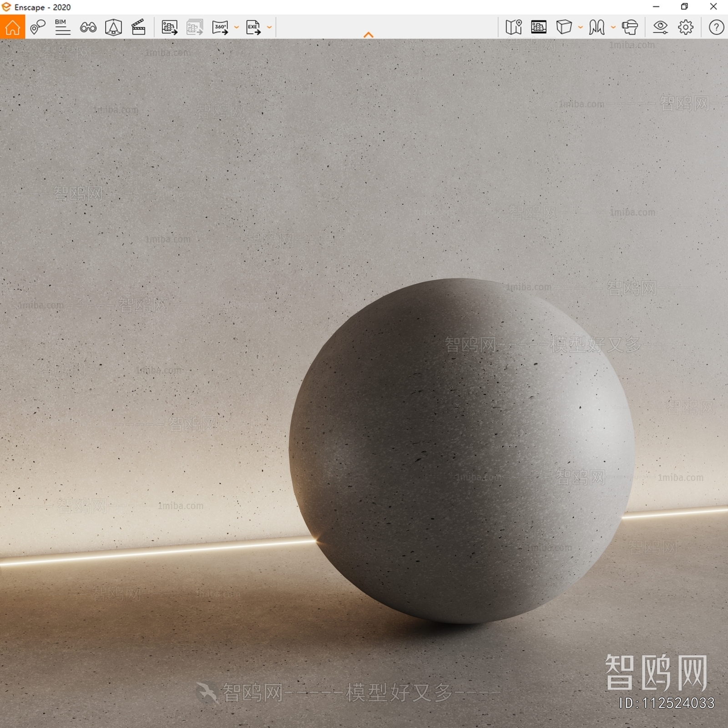The width and height of the screenshot is (728, 728).
Task: Expand the wings icon dropdown arrow
Action: coord(613,27)
